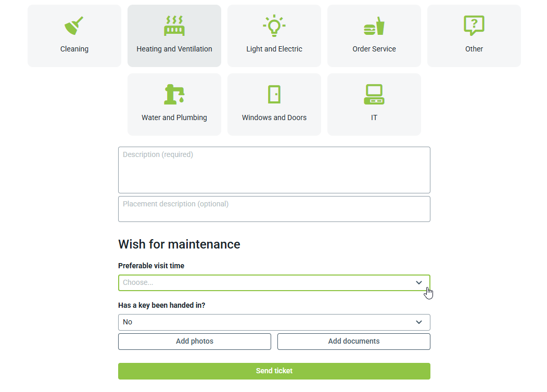
Task: Select the Water and Plumbing faucet icon
Action: coord(174,94)
